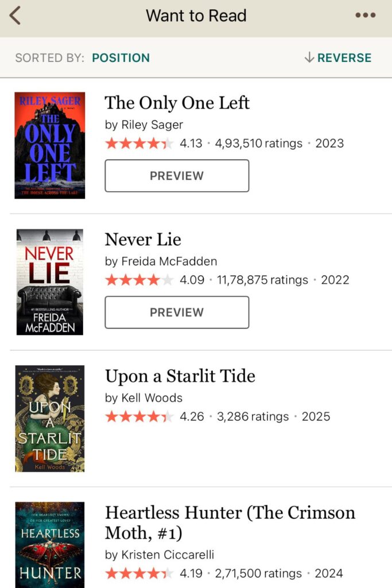Tap the star rating of Upon a Starlit Tide
The width and height of the screenshot is (392, 588).
[139, 416]
